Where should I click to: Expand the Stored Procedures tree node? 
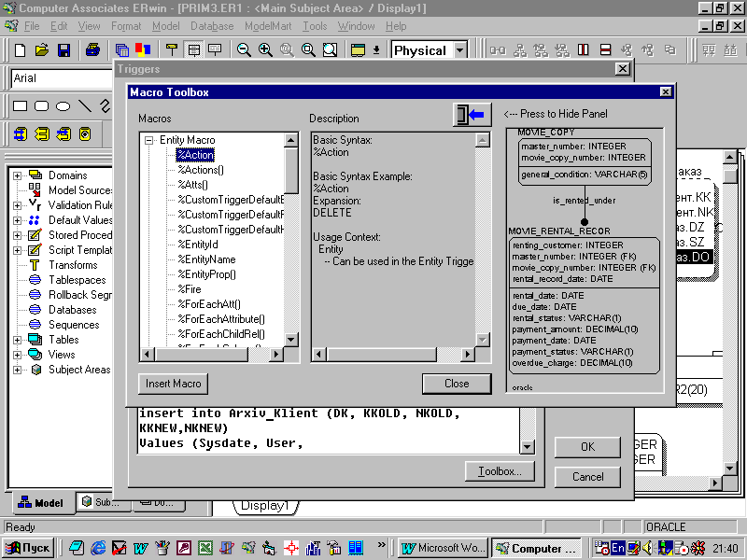17,235
